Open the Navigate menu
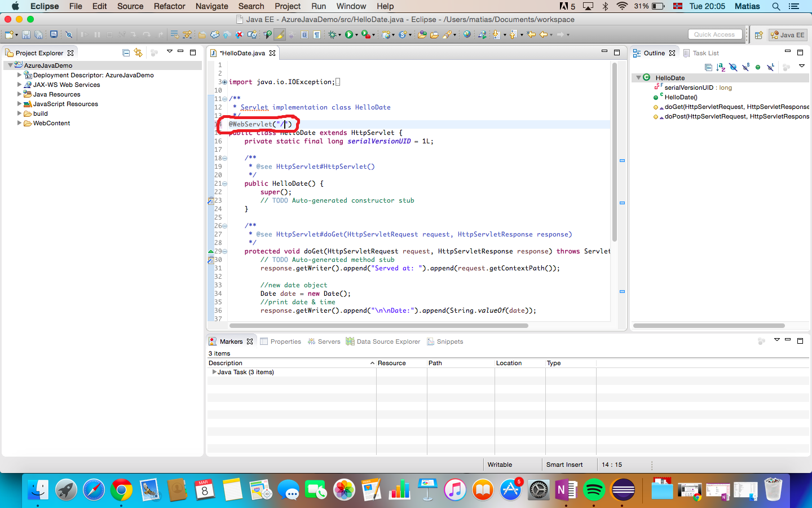The width and height of the screenshot is (812, 508). click(211, 6)
